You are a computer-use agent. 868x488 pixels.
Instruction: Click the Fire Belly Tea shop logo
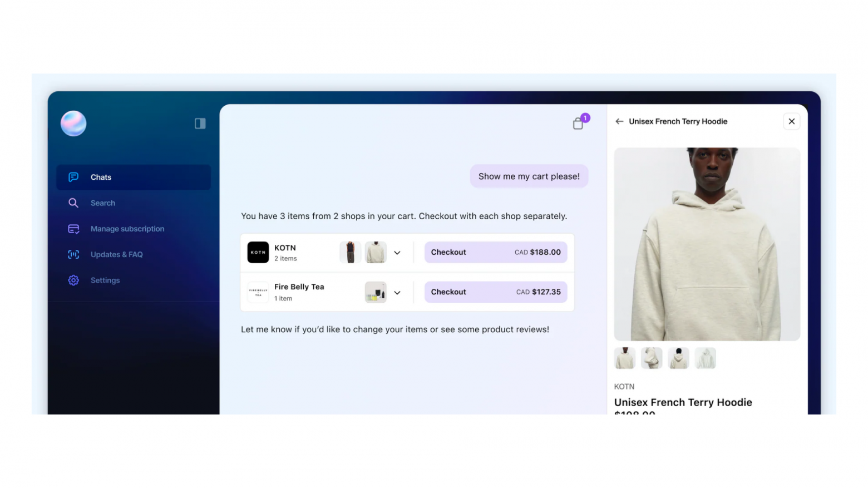258,292
